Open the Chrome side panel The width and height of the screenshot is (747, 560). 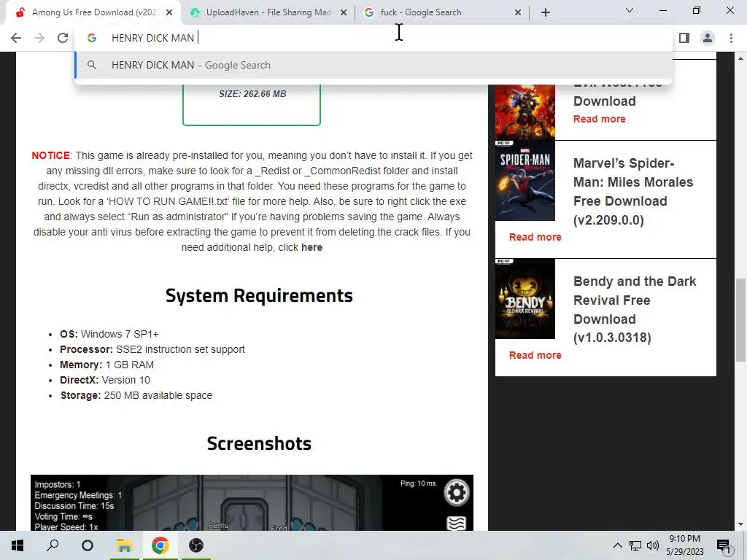[x=684, y=38]
